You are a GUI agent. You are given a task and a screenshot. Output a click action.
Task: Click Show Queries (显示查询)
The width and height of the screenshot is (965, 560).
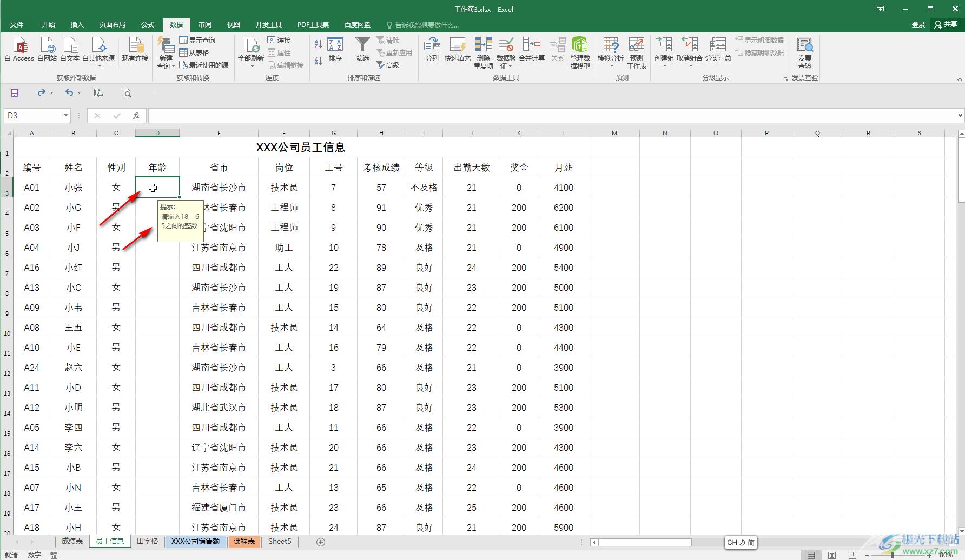point(197,40)
